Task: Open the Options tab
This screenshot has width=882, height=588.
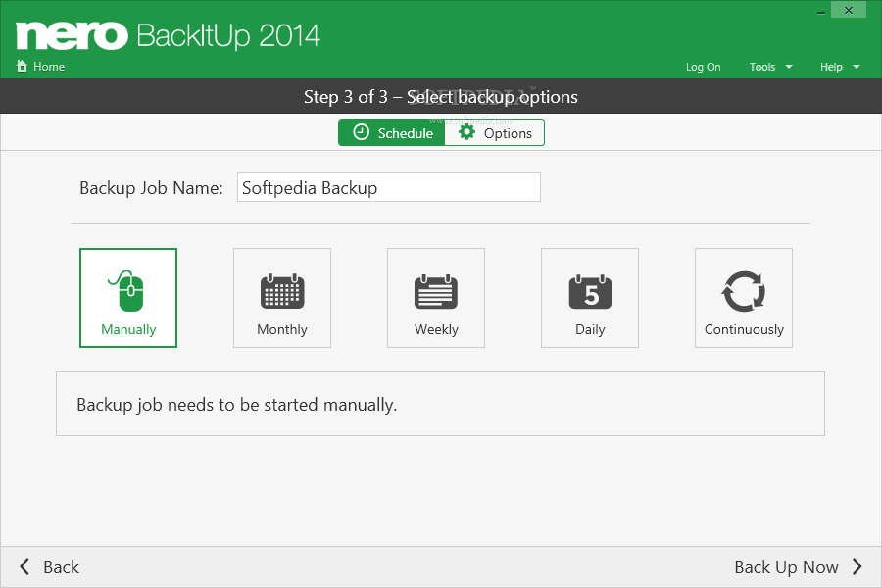Action: 495,133
